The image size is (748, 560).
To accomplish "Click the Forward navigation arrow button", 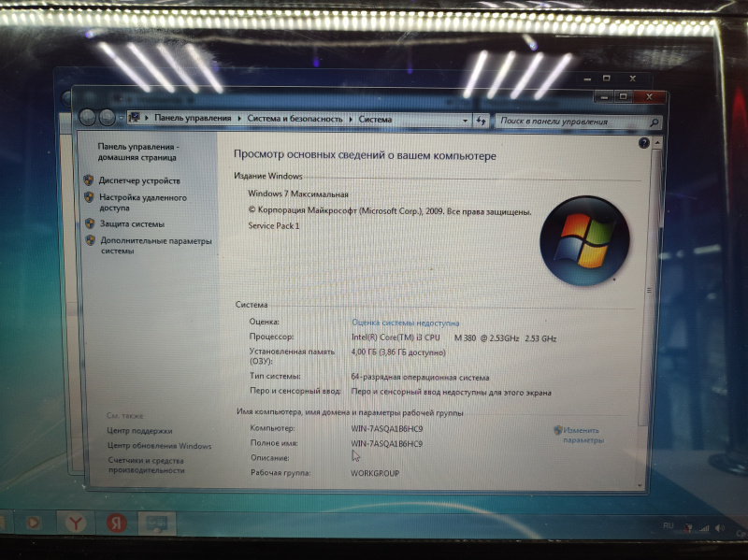I will coord(108,118).
